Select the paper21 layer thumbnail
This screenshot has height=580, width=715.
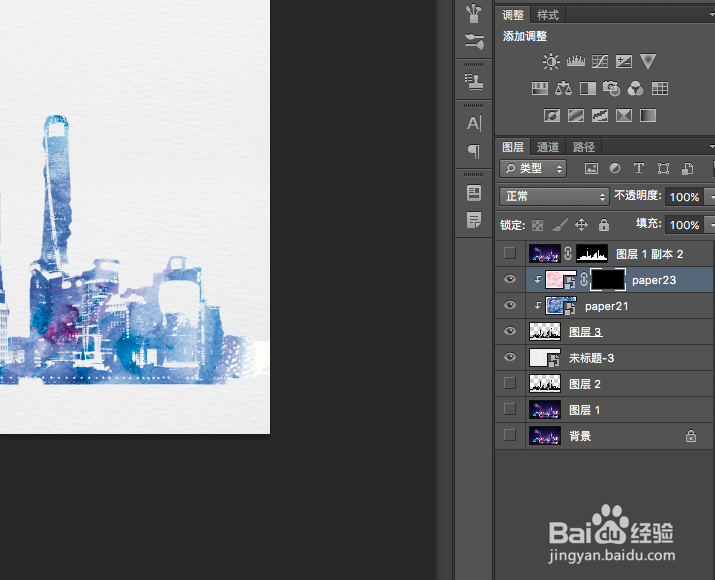561,306
